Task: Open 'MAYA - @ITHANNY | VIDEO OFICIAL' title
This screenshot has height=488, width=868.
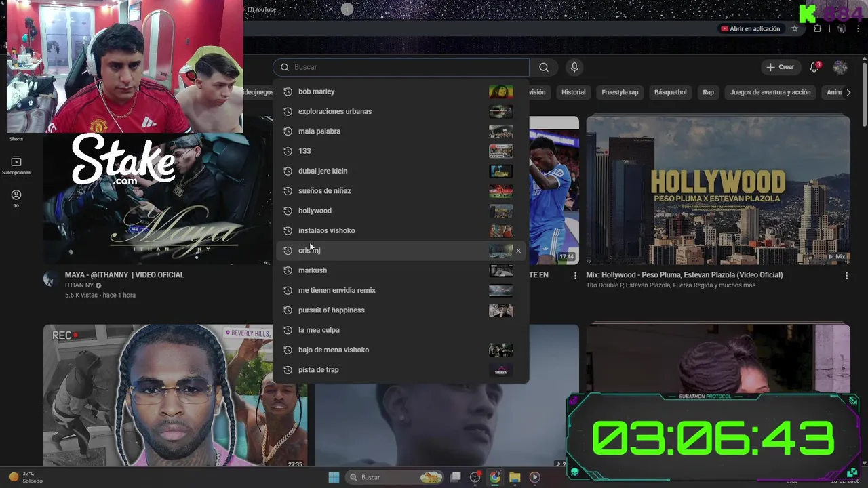Action: [124, 274]
